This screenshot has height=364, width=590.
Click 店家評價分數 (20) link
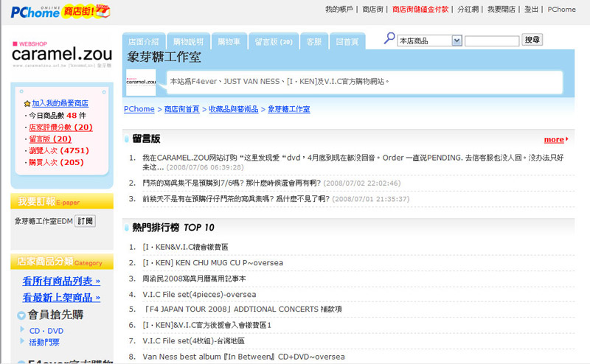coord(61,127)
